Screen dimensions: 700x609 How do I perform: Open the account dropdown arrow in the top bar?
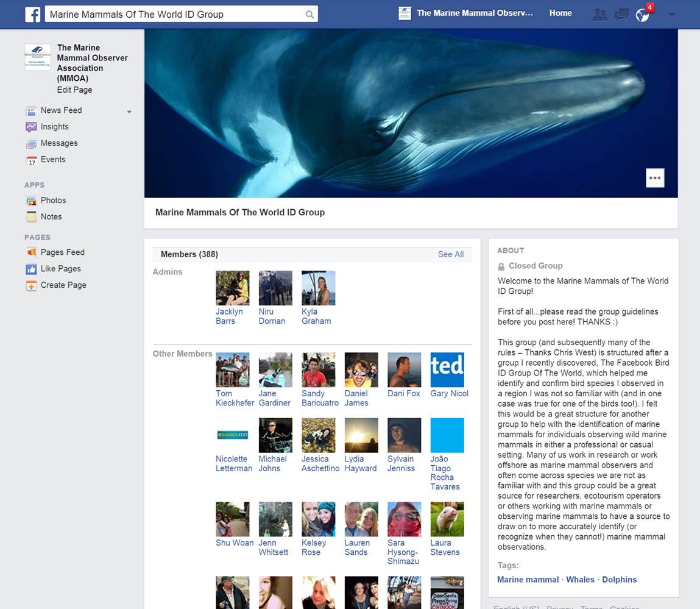click(671, 15)
